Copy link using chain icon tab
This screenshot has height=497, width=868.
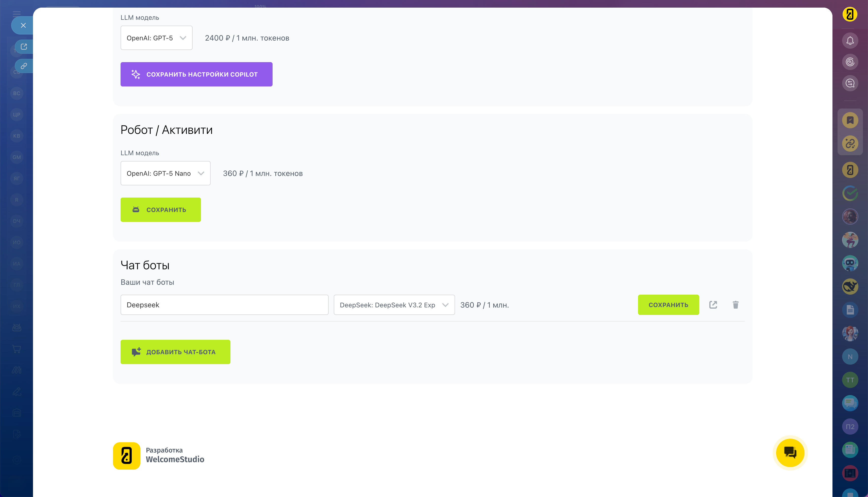tap(24, 66)
